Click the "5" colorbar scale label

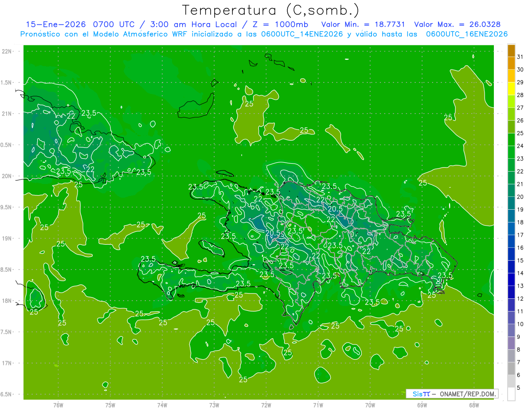(x=518, y=388)
